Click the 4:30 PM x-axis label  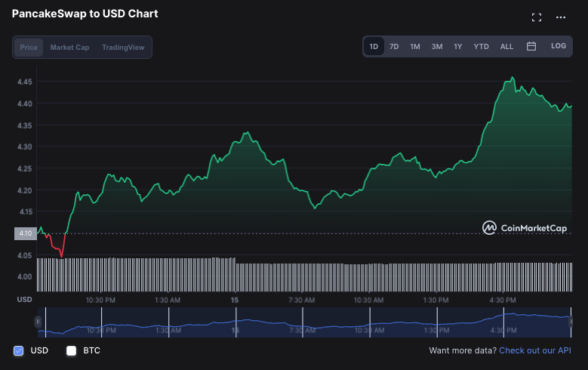pyautogui.click(x=503, y=301)
